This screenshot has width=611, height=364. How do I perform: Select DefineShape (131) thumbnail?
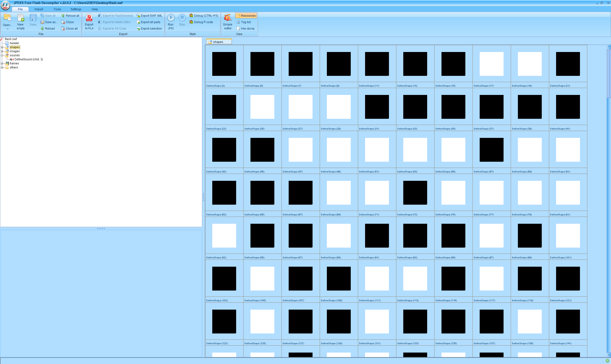[x=377, y=321]
